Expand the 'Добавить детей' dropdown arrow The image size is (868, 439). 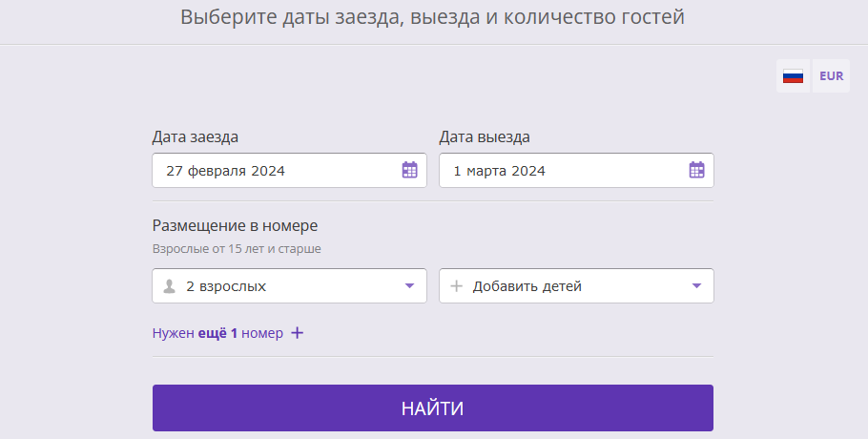(x=697, y=286)
